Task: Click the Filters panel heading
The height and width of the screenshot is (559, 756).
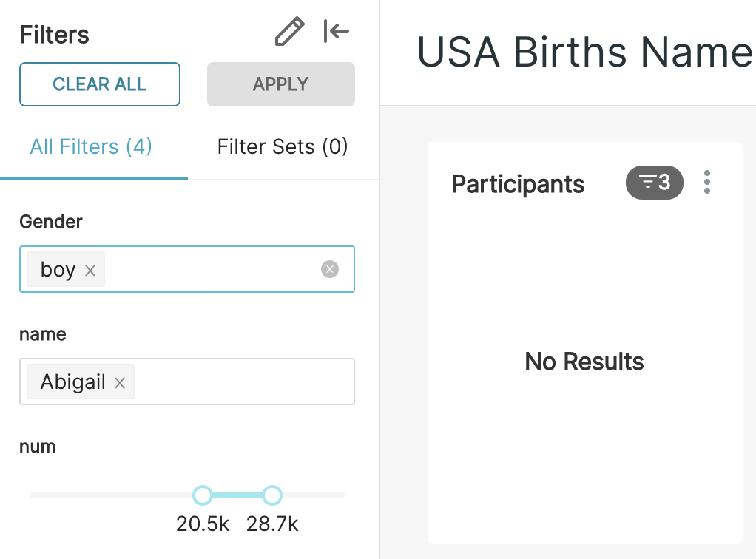Action: (x=54, y=35)
